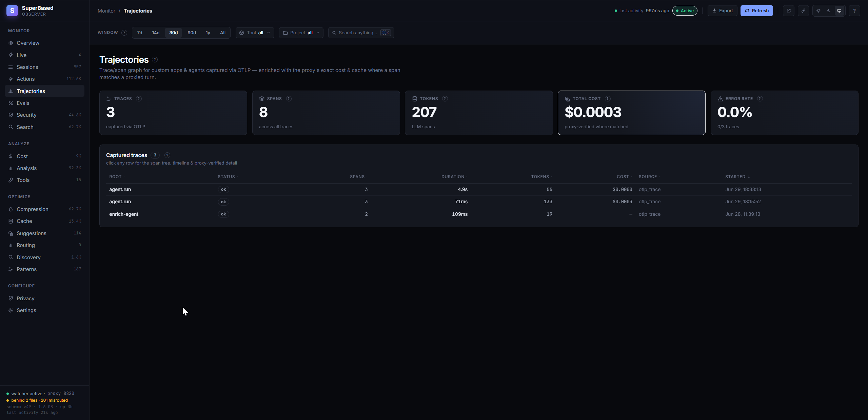Image resolution: width=868 pixels, height=420 pixels.
Task: Set window to 90d
Action: [192, 33]
